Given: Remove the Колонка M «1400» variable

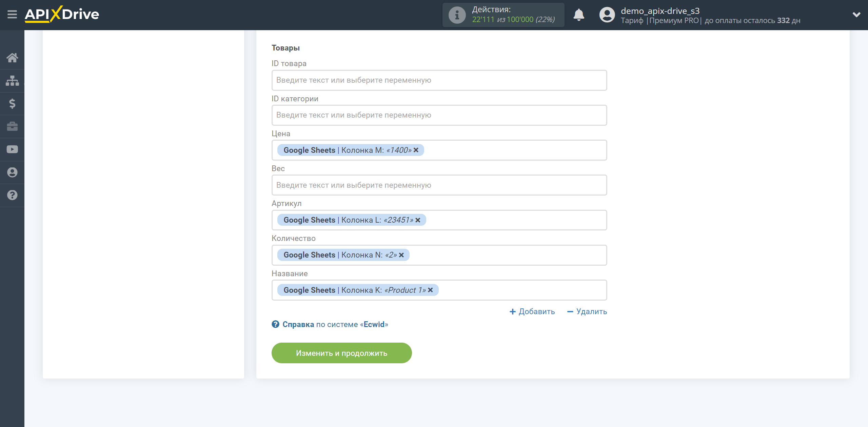Looking at the screenshot, I should point(416,150).
